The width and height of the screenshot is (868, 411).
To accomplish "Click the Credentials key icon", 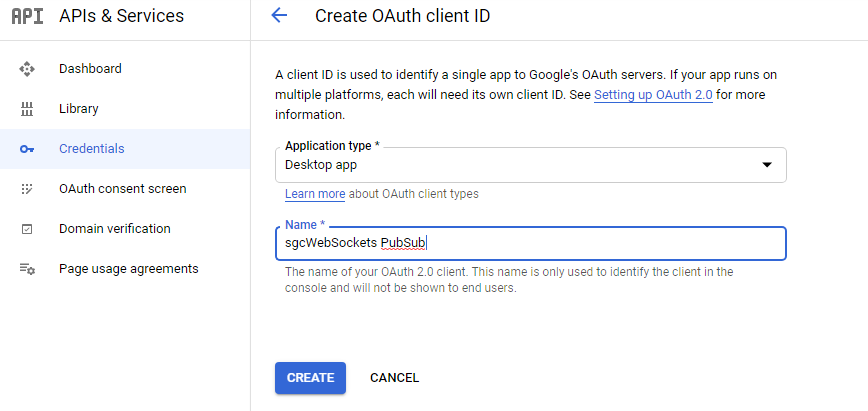I will tap(27, 149).
